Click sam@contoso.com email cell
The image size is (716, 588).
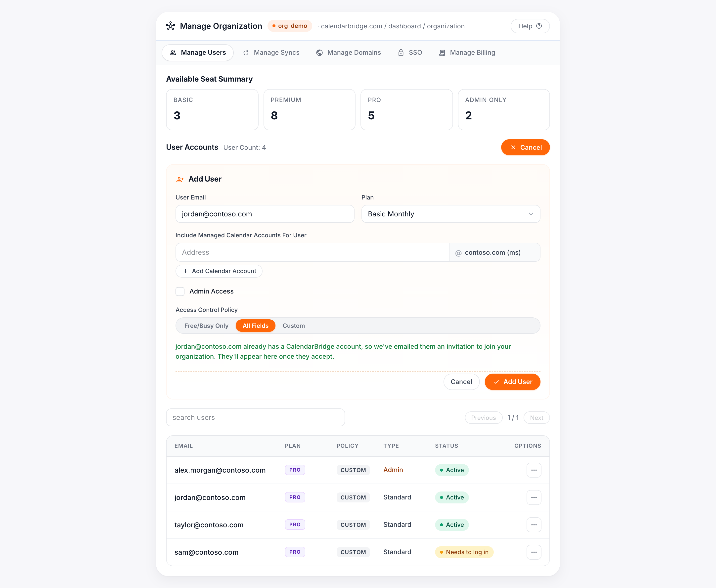pos(207,552)
